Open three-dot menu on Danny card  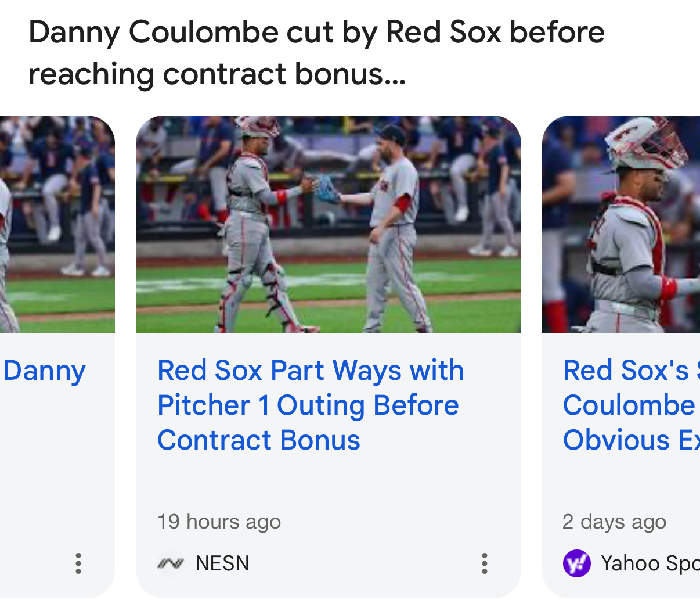click(x=78, y=563)
